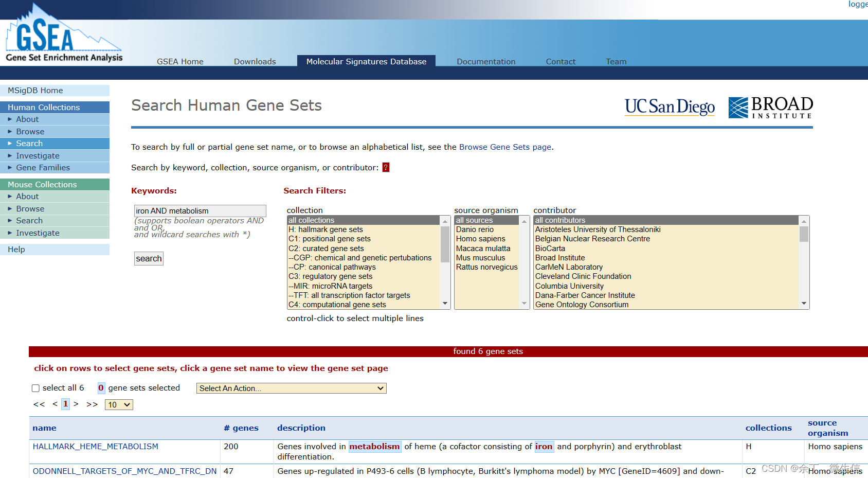Open the 10 per-page dropdown
Viewport: 868px width, 478px height.
pyautogui.click(x=119, y=405)
